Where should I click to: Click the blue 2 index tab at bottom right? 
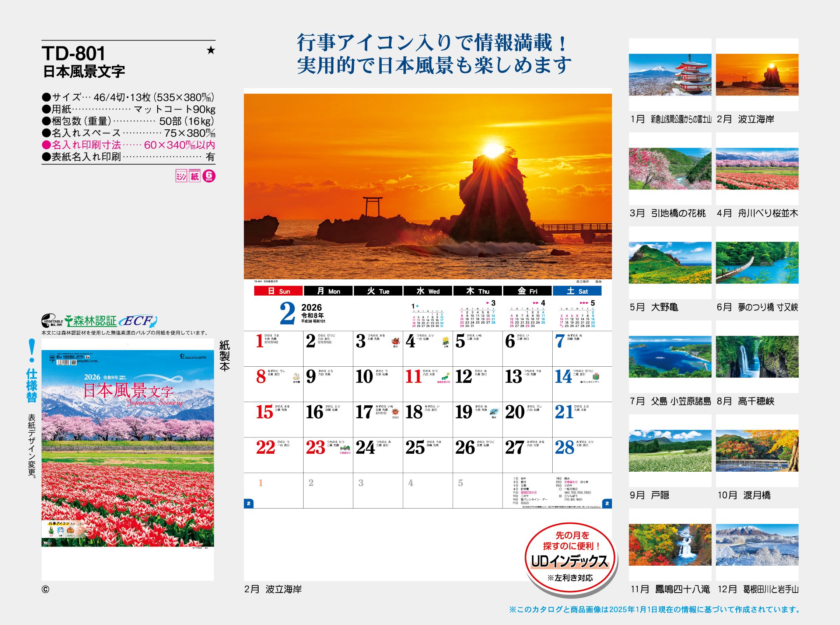coord(607,503)
